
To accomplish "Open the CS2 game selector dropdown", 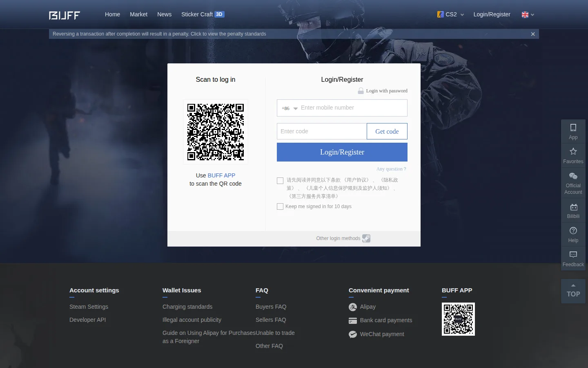I will tap(450, 14).
